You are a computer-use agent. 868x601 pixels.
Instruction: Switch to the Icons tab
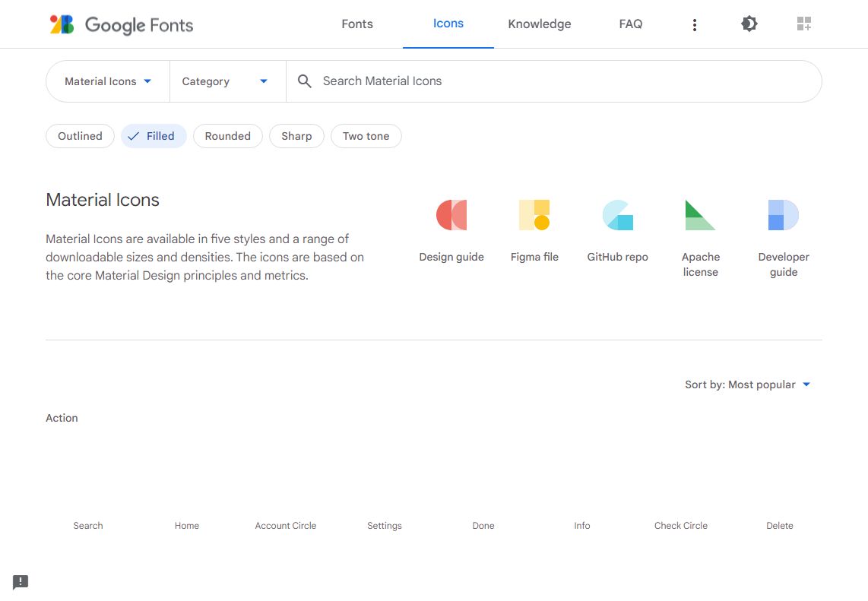tap(448, 24)
